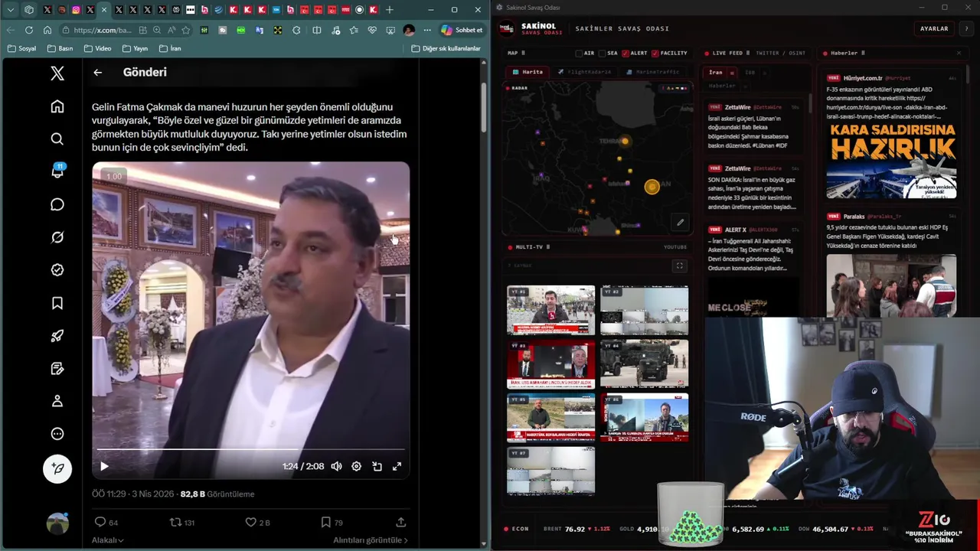Image resolution: width=980 pixels, height=551 pixels.
Task: Open X home via the X logo
Action: pyautogui.click(x=57, y=73)
